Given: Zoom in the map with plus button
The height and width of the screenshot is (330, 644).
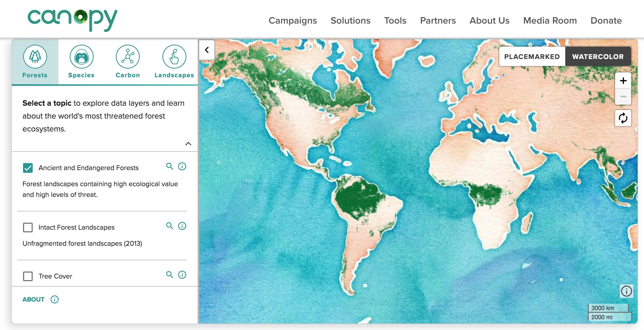Looking at the screenshot, I should [x=623, y=80].
